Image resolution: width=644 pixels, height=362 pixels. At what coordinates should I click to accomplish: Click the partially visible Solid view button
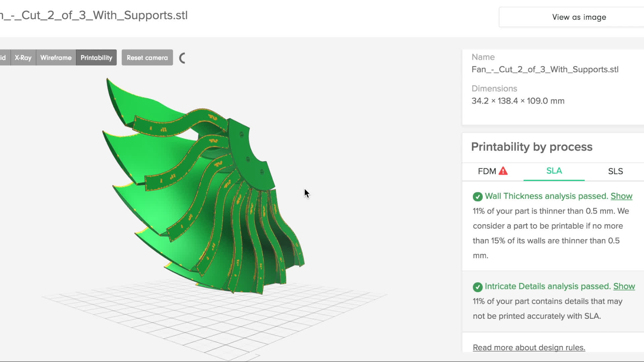4,58
